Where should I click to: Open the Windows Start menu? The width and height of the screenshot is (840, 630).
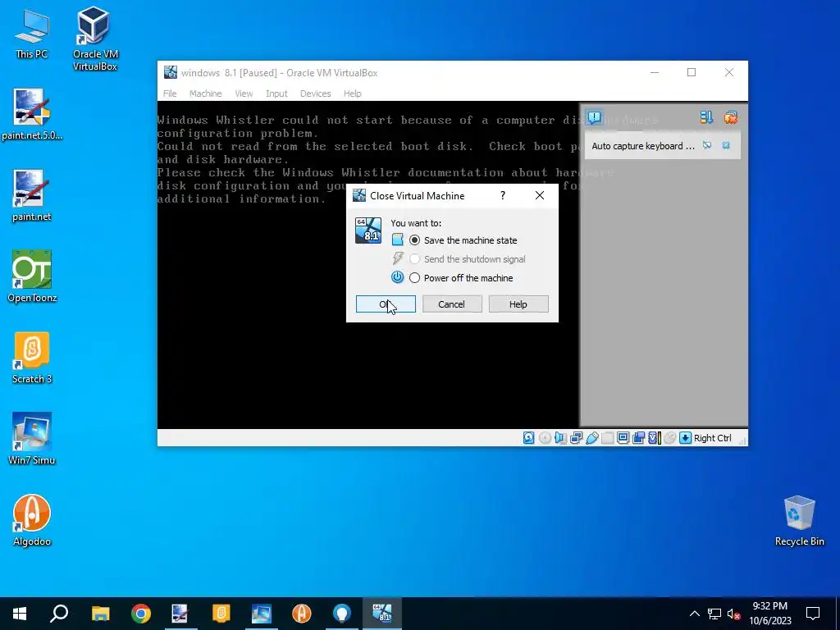(x=20, y=614)
